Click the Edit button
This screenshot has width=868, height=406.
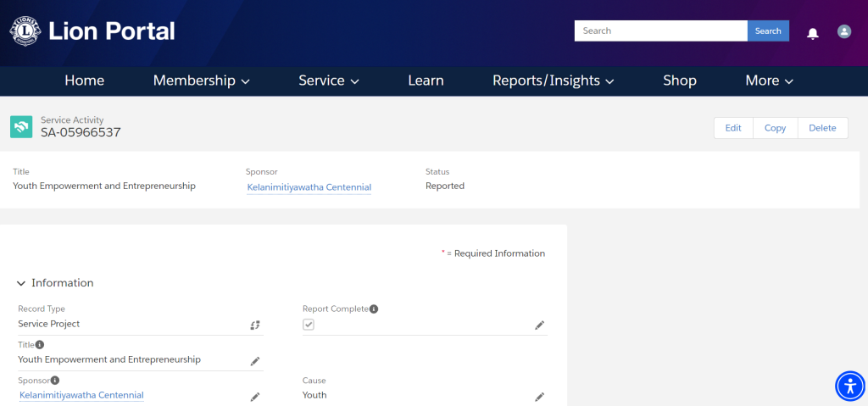[x=733, y=128]
